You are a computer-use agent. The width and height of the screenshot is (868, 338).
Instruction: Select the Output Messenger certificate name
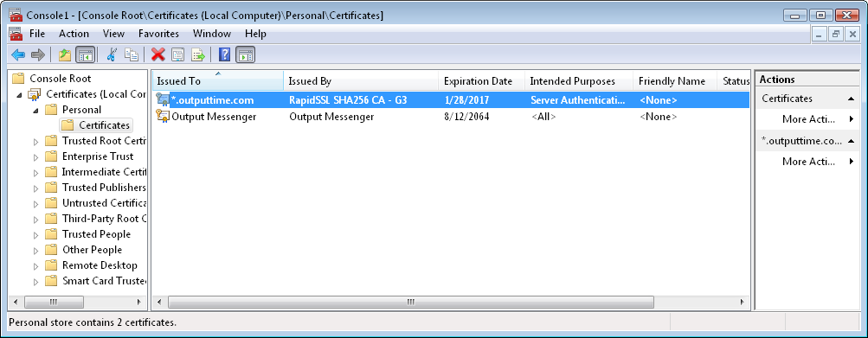pyautogui.click(x=214, y=117)
